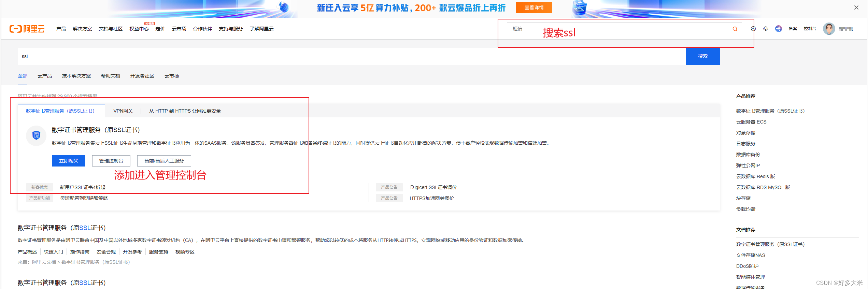Open 对象存储 recommendation
Image resolution: width=868 pixels, height=289 pixels.
[x=746, y=133]
